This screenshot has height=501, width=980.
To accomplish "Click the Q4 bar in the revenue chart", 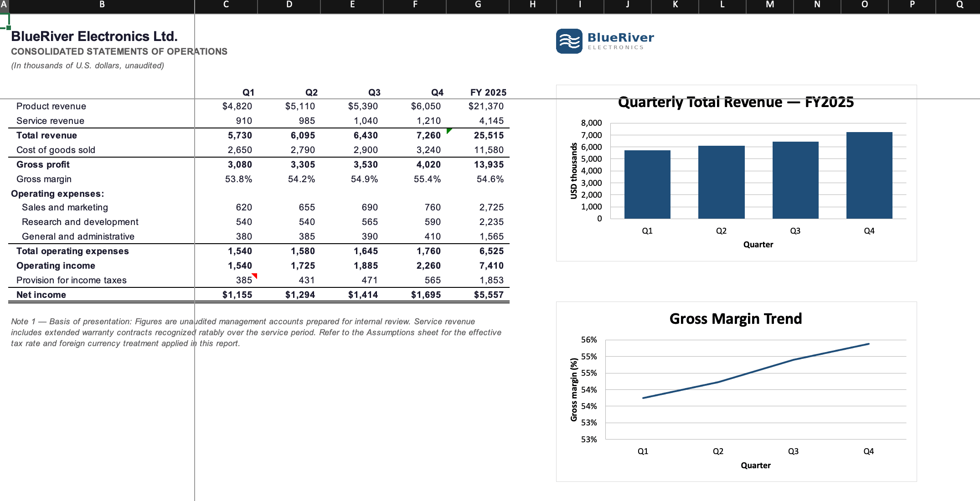I will [x=869, y=175].
